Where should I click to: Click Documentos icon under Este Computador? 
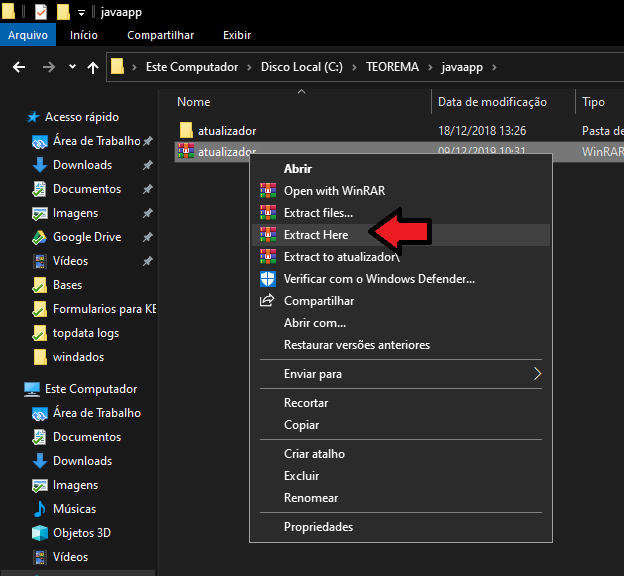(x=39, y=437)
